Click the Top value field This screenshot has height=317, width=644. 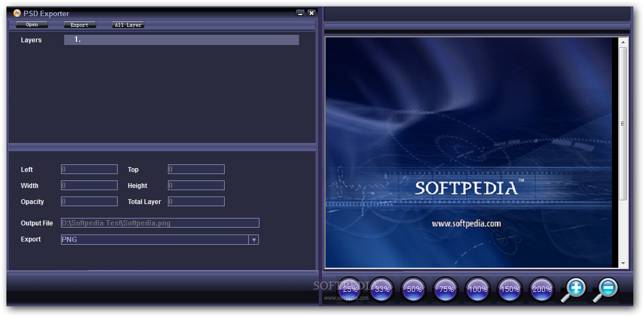tap(196, 169)
